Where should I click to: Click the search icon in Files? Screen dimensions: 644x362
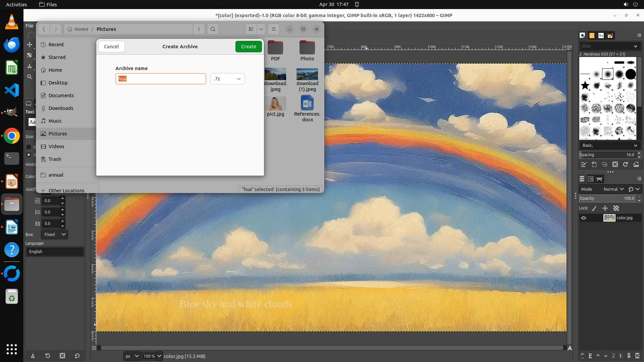(213, 29)
